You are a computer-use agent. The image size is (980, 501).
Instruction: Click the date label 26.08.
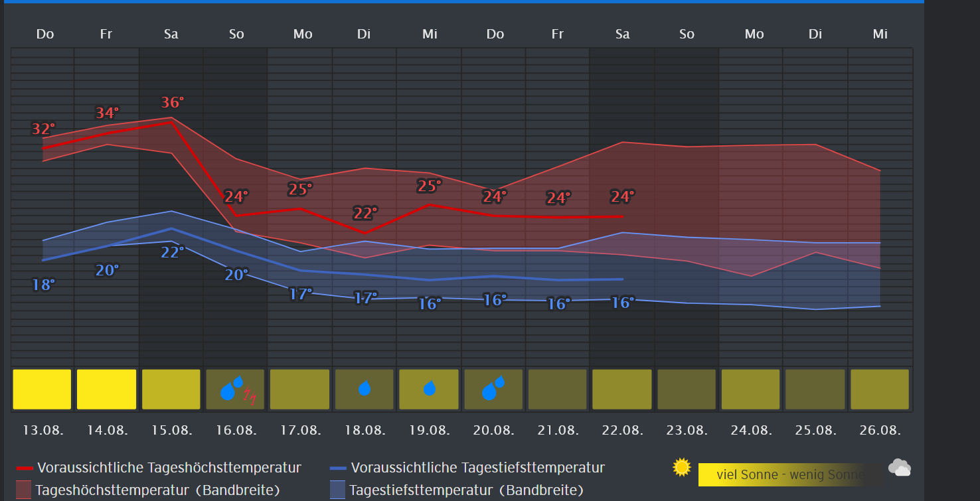coord(880,430)
